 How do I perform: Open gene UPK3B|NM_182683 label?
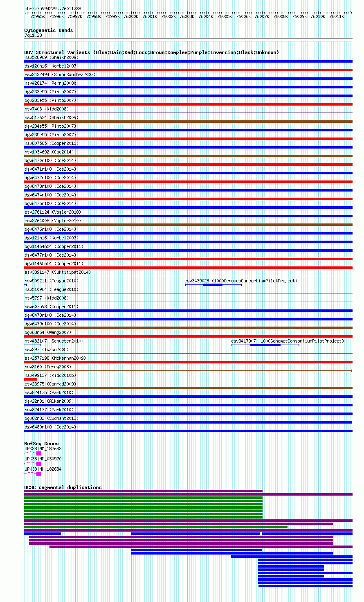tap(43, 449)
